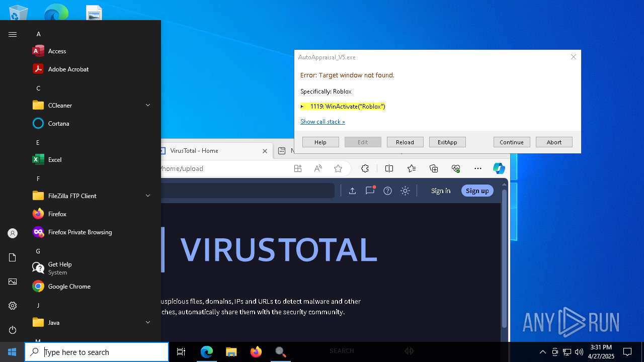This screenshot has height=362, width=644.
Task: Click the VirusTotal search field
Action: pyautogui.click(x=248, y=191)
